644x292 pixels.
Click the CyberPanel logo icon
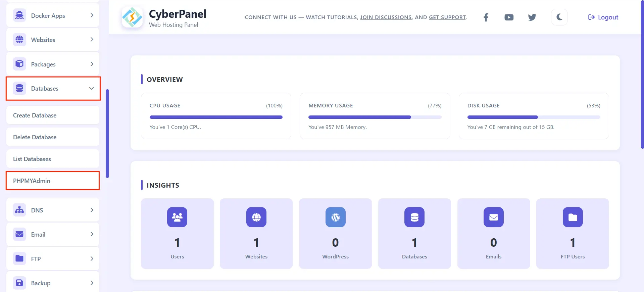click(132, 17)
